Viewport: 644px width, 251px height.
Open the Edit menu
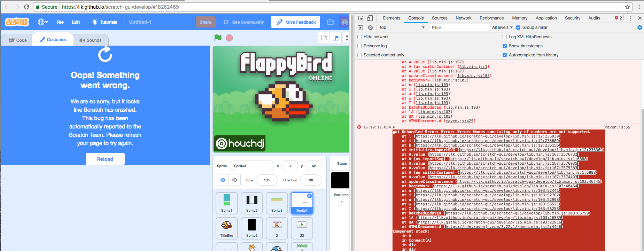(76, 22)
